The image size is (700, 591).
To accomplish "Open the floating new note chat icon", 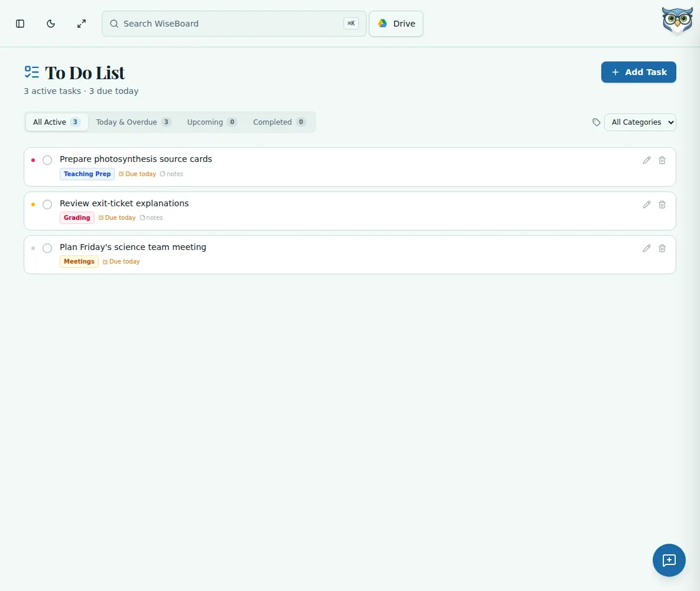I will [669, 560].
